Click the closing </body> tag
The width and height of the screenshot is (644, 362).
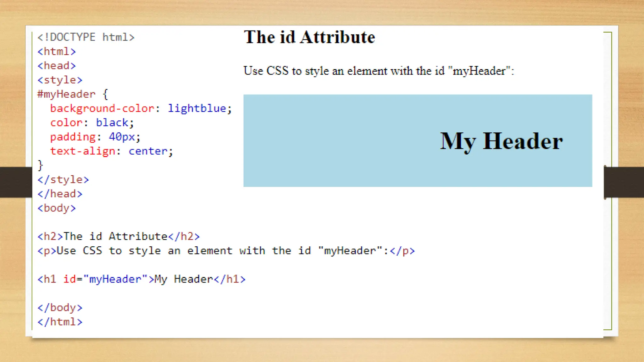(x=60, y=308)
